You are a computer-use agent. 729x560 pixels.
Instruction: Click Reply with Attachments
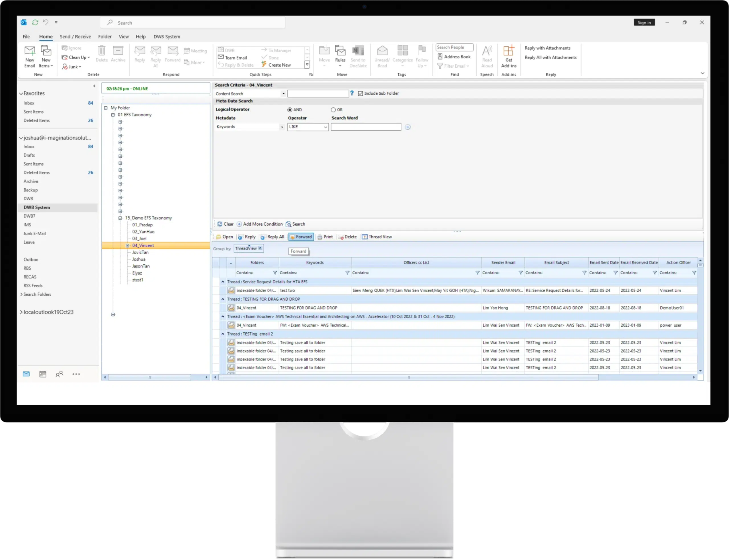pos(548,48)
